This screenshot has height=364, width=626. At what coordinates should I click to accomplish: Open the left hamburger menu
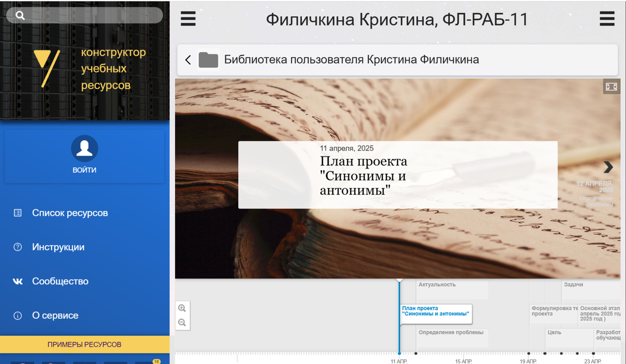[x=188, y=19]
